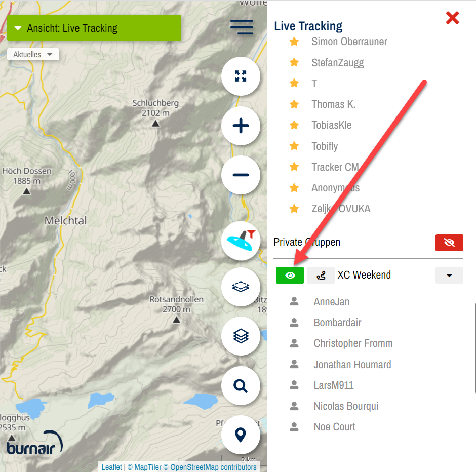Open the dashed airspace layers icon
The image size is (476, 472).
pos(241,287)
